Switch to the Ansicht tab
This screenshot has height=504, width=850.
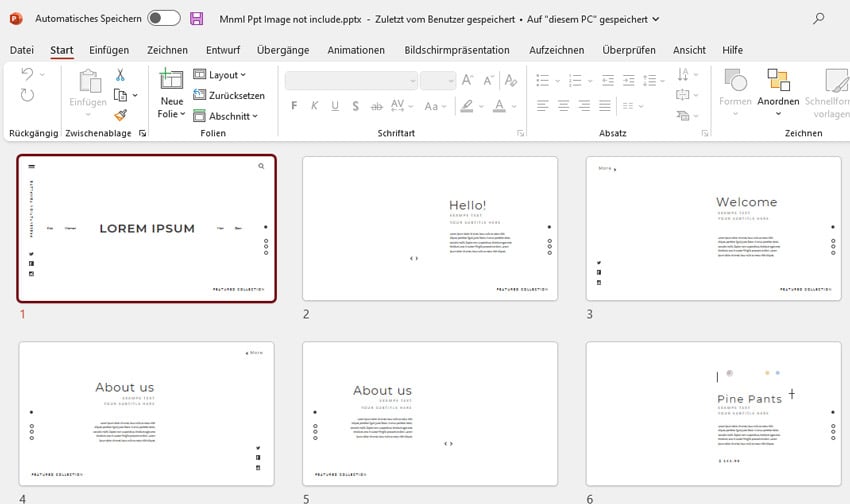pos(689,50)
